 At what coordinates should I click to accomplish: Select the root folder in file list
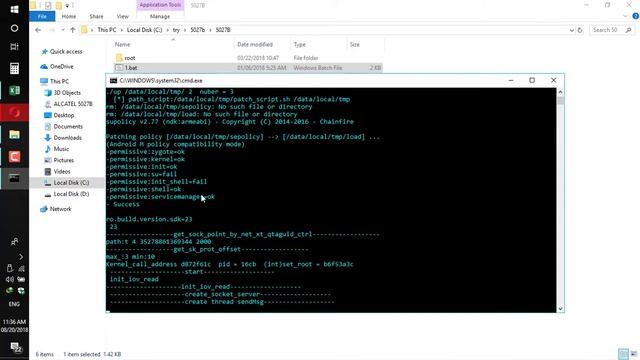(x=129, y=58)
